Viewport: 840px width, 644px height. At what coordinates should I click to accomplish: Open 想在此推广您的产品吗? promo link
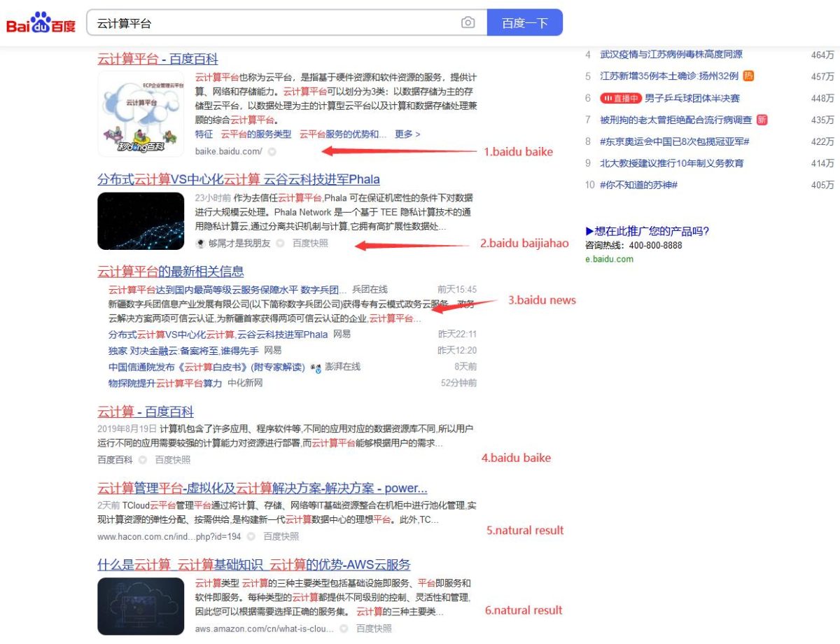[x=647, y=231]
